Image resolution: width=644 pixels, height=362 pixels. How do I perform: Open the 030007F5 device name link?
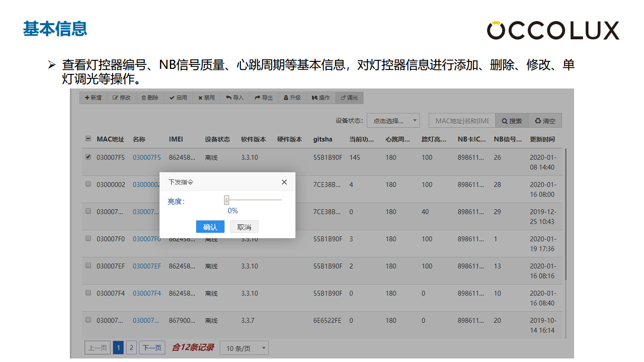click(147, 157)
